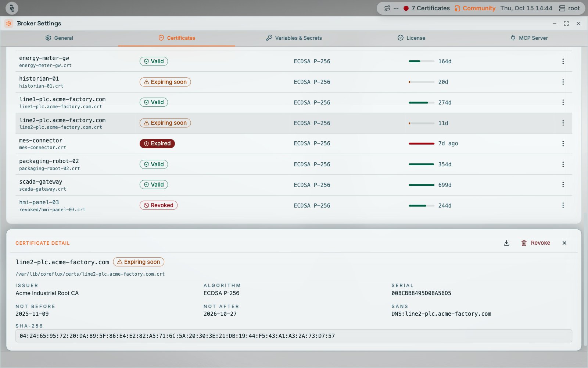
Task: Click the Expired badge on mes-connector
Action: point(157,144)
